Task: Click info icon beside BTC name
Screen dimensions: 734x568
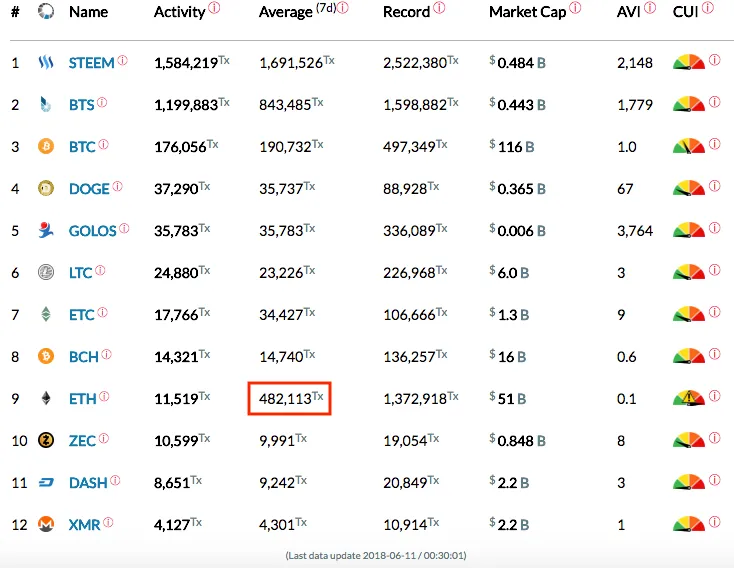Action: 103,144
